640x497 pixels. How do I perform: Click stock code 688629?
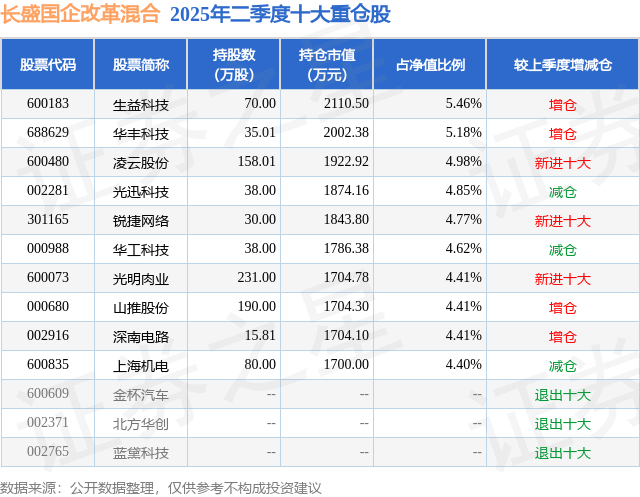coord(48,133)
